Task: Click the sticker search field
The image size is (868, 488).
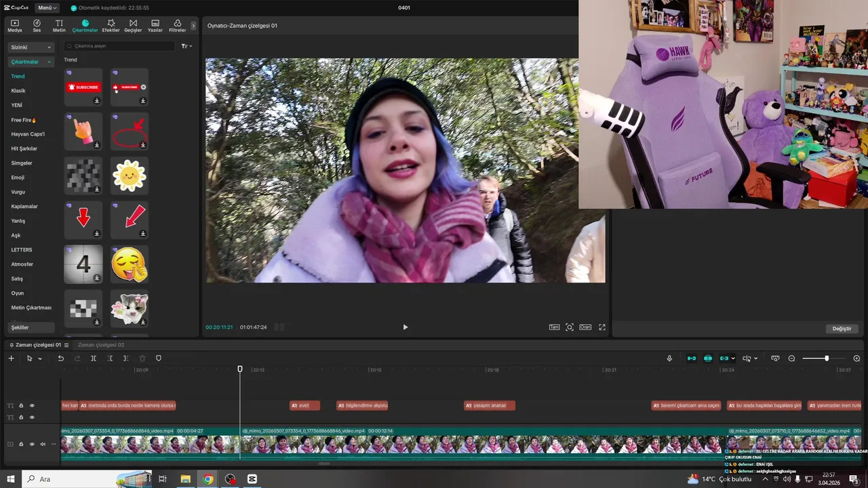Action: coord(119,46)
